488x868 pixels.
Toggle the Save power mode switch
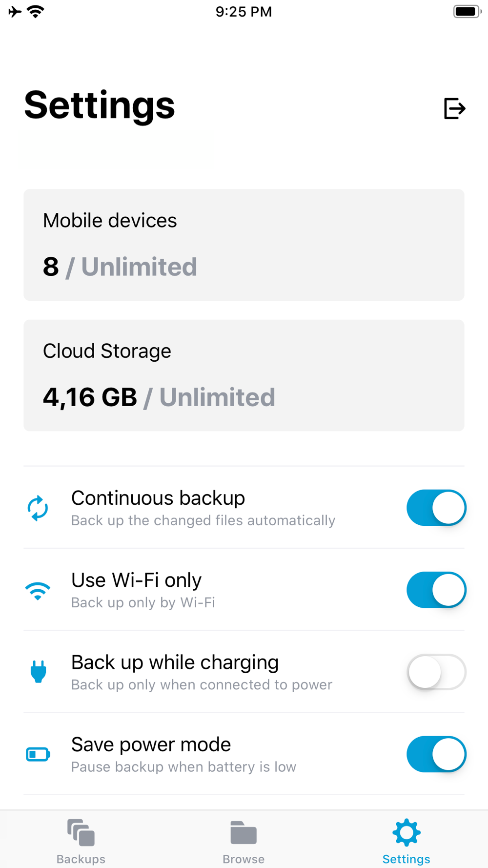tap(436, 754)
